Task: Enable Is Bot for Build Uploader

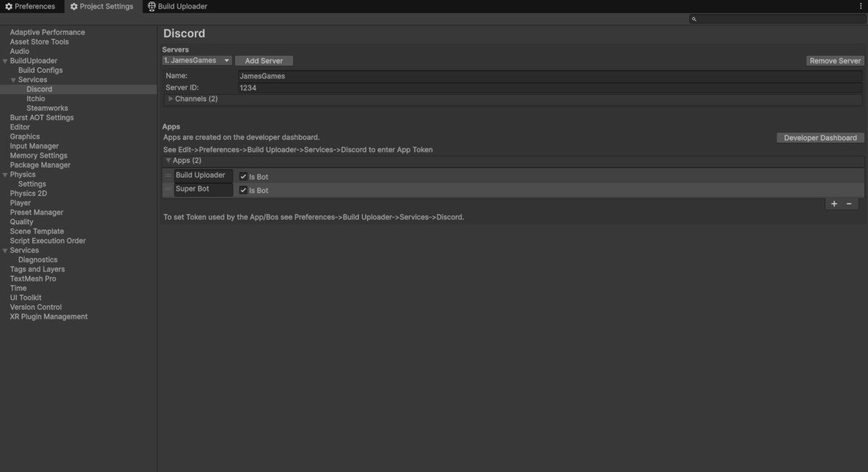Action: click(243, 176)
